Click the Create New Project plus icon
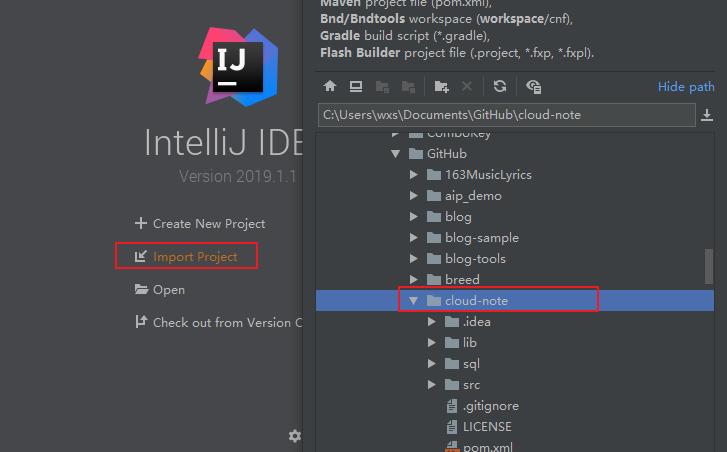 pyautogui.click(x=140, y=223)
